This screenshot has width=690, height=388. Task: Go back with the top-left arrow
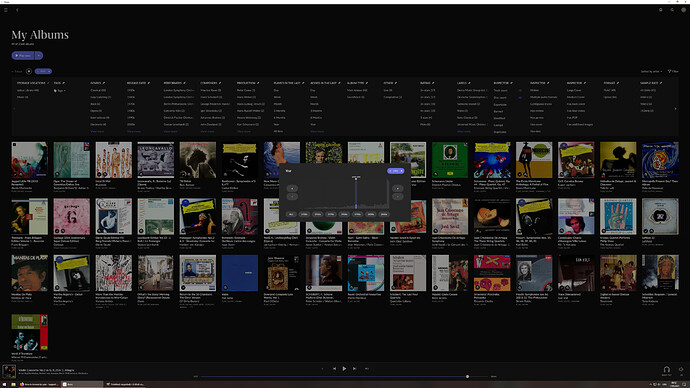[x=17, y=10]
